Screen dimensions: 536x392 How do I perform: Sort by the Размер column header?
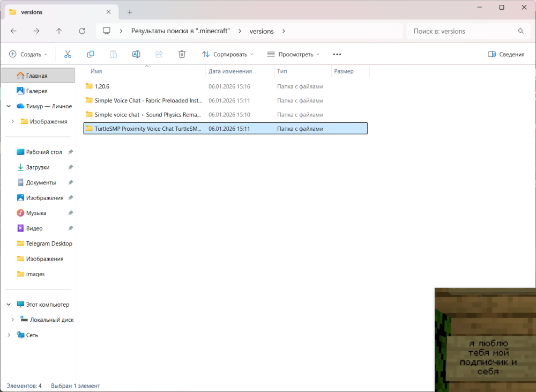[344, 71]
